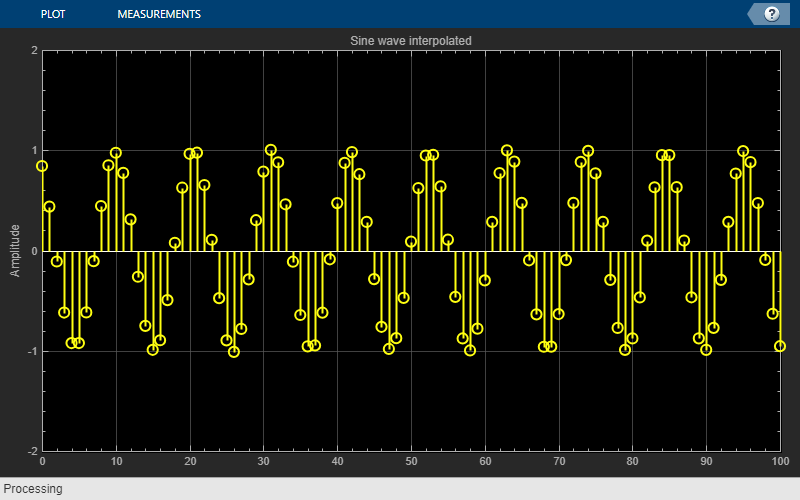Click x-axis tick label 30
800x500 pixels.
tap(264, 461)
